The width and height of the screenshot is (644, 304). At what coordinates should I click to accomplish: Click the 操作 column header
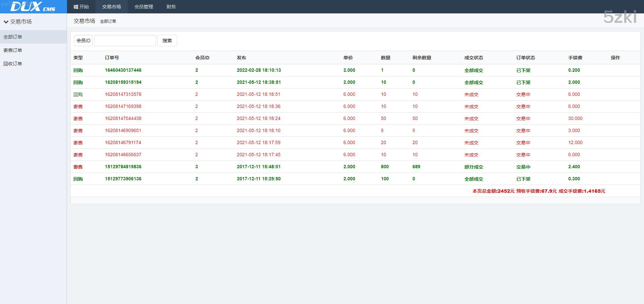click(x=615, y=58)
